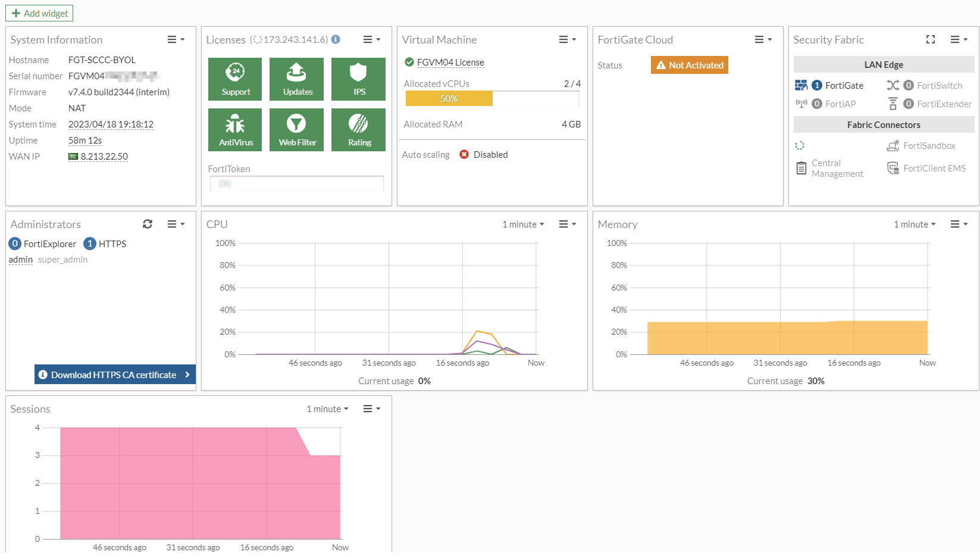Image resolution: width=980 pixels, height=558 pixels.
Task: Open the System Information widget menu
Action: click(x=174, y=39)
